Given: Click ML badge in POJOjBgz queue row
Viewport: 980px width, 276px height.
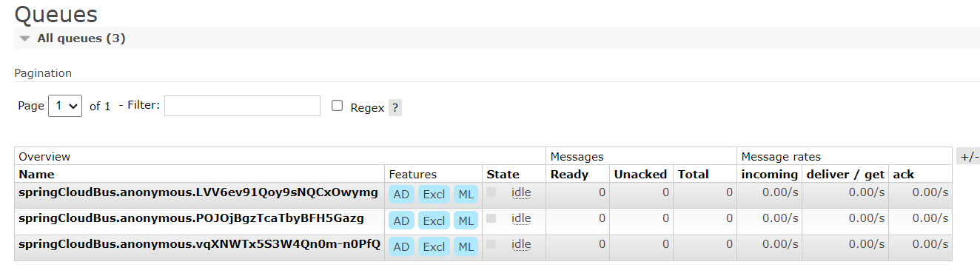Looking at the screenshot, I should [x=466, y=221].
